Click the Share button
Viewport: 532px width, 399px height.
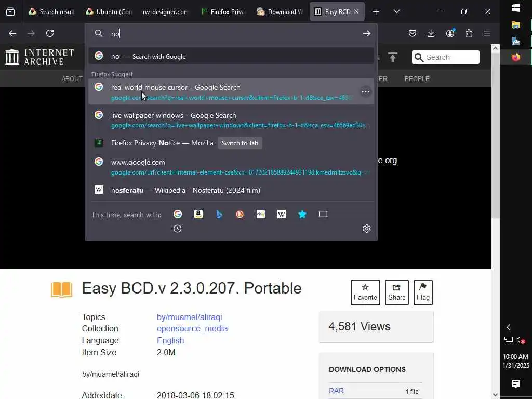click(396, 292)
